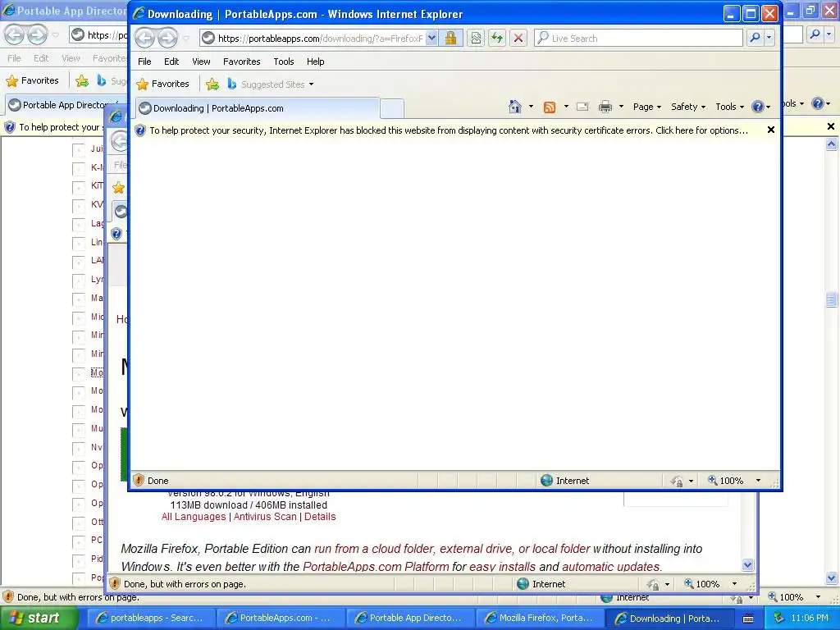The width and height of the screenshot is (840, 630).
Task: Click the Forward arrow in the Downloading window
Action: 167,38
